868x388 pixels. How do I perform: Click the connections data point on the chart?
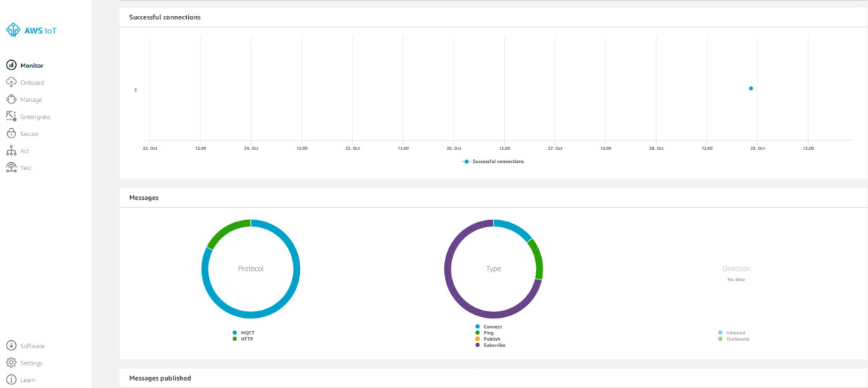point(751,88)
